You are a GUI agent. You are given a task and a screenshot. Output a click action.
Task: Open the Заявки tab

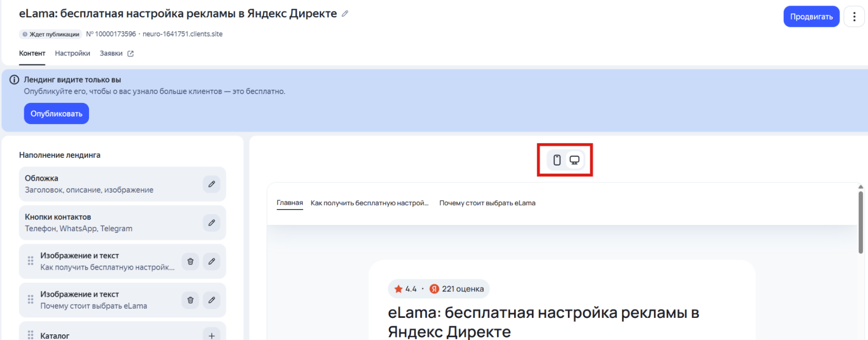point(111,53)
